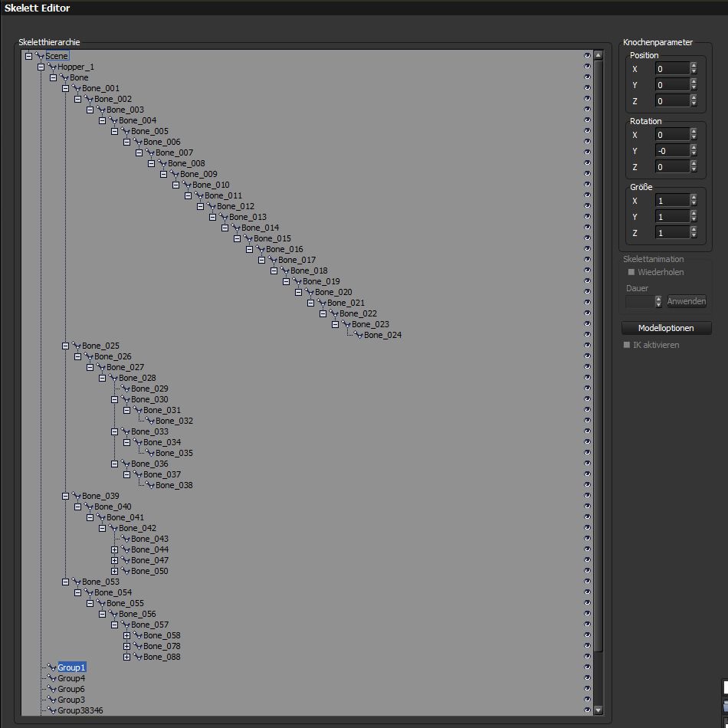Enable the Wiederholen checkbox
728x728 pixels.
631,272
